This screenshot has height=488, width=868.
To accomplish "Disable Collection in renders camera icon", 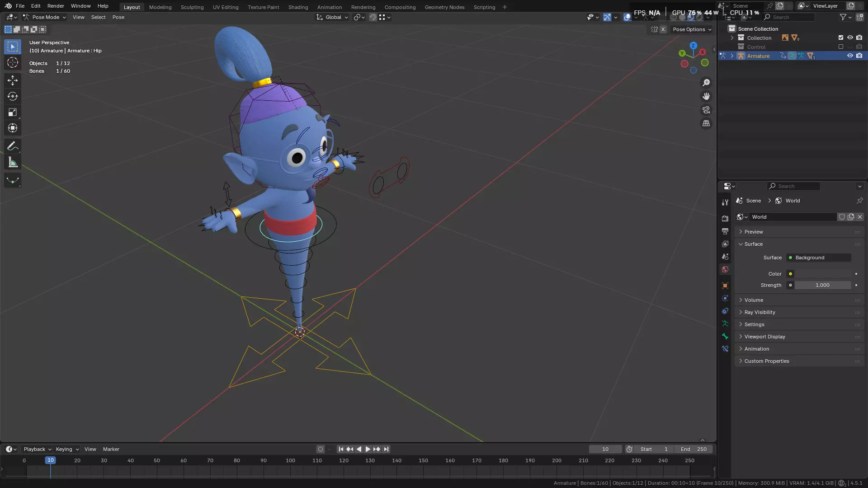I will click(859, 38).
